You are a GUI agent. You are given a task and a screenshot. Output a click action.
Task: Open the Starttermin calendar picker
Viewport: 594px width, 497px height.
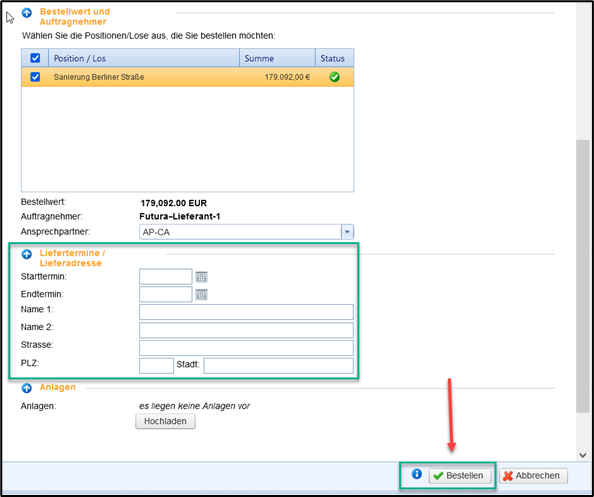[x=202, y=277]
